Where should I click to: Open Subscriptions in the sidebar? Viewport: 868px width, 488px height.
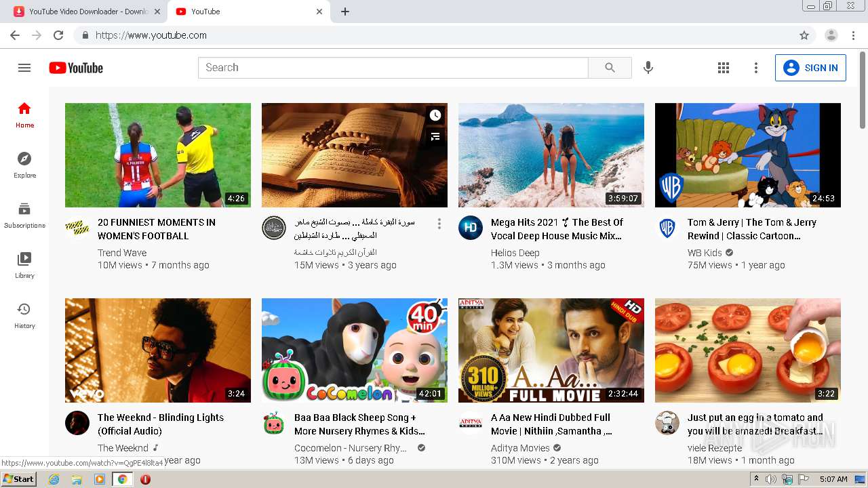coord(24,216)
